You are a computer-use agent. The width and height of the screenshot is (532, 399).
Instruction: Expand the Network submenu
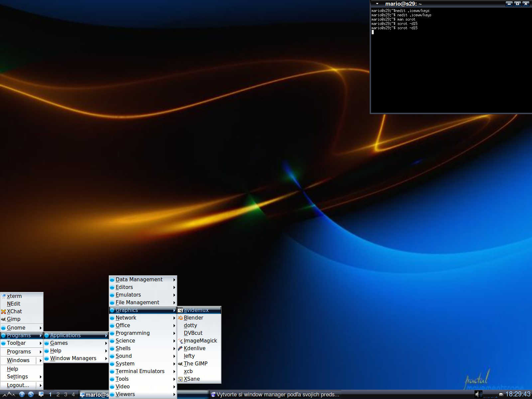pos(143,318)
